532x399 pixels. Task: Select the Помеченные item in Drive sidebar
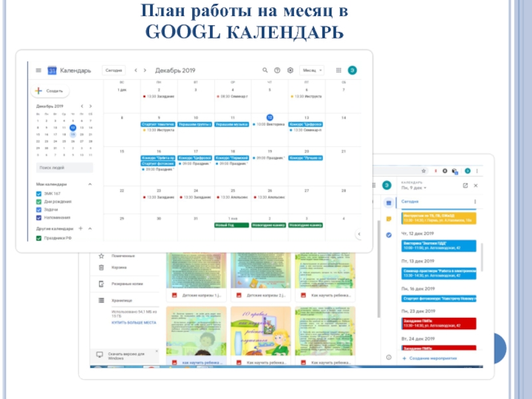tap(122, 256)
